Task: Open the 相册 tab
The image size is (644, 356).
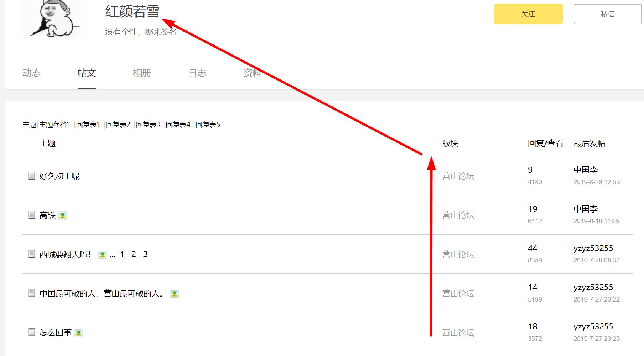Action: point(142,73)
